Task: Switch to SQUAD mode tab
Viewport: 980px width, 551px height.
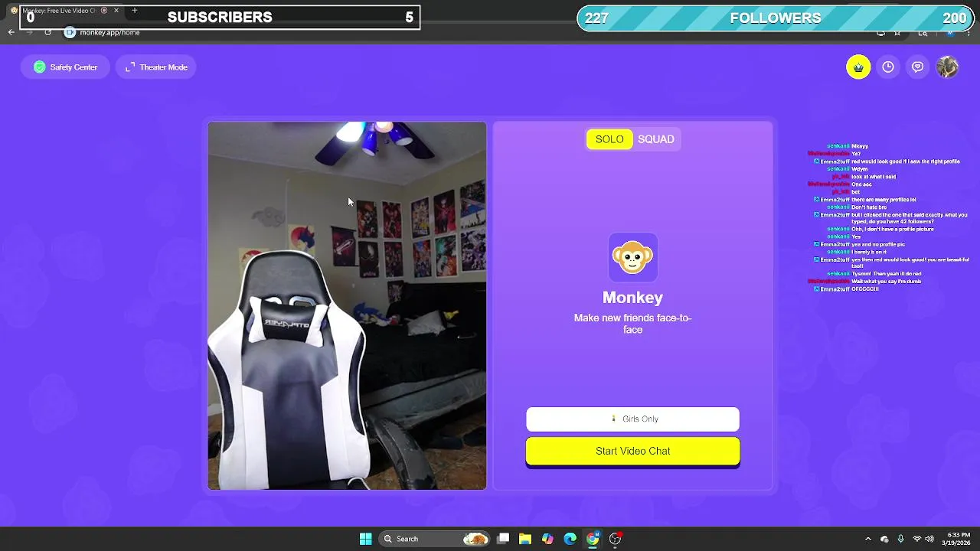Action: [x=656, y=139]
